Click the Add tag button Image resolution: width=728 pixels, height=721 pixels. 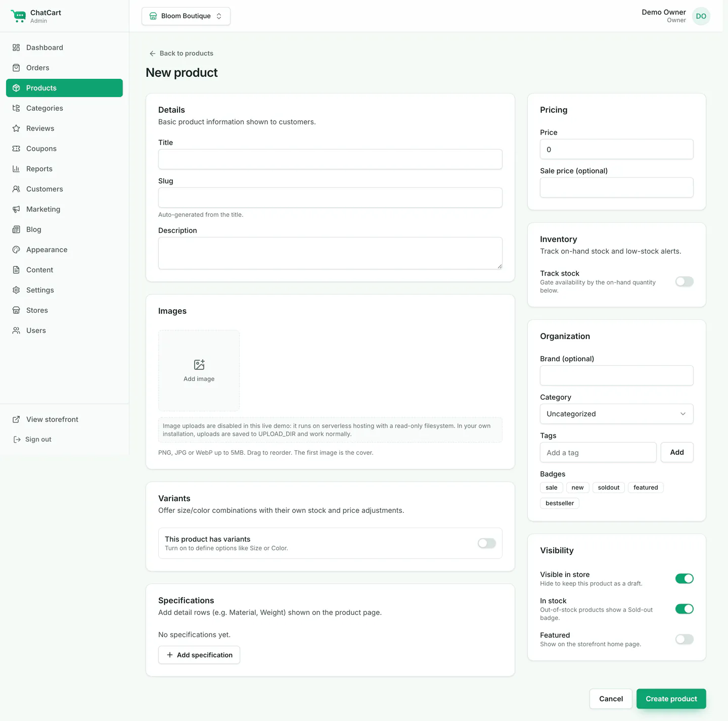677,452
